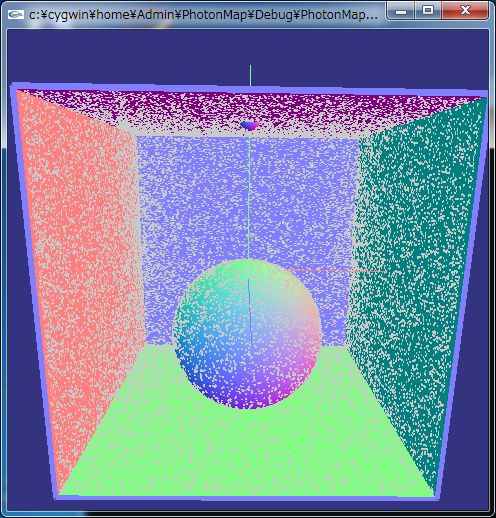Click the small light source on the ceiling

coord(249,125)
